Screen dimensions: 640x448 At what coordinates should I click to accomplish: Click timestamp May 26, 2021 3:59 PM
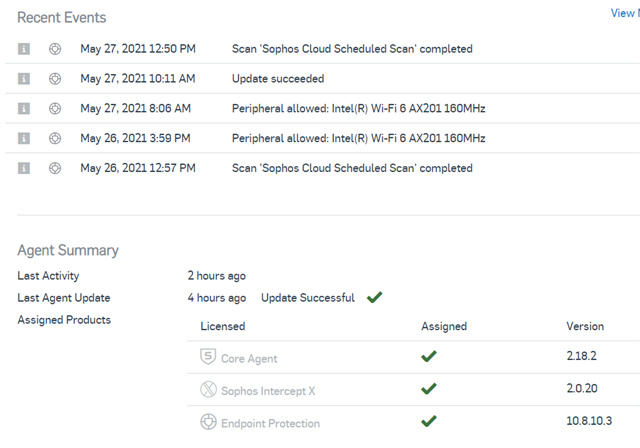point(136,138)
